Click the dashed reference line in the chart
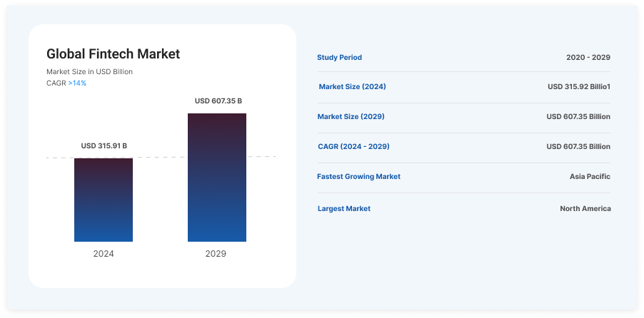Image resolution: width=644 pixels, height=318 pixels. pyautogui.click(x=161, y=158)
